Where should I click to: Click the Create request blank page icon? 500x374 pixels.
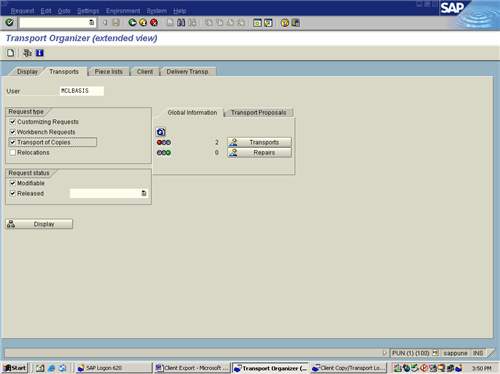point(11,53)
